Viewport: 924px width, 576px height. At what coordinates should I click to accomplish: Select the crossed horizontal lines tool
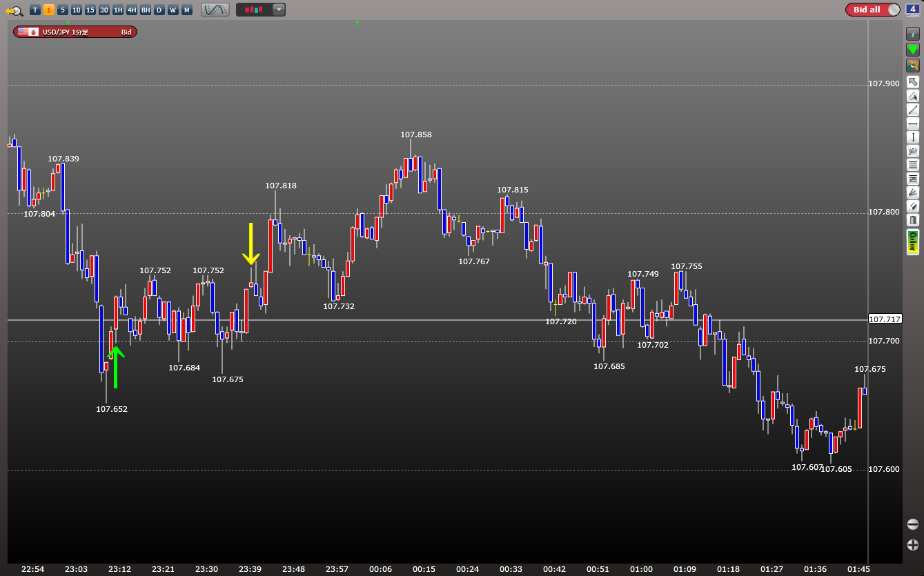tap(913, 179)
